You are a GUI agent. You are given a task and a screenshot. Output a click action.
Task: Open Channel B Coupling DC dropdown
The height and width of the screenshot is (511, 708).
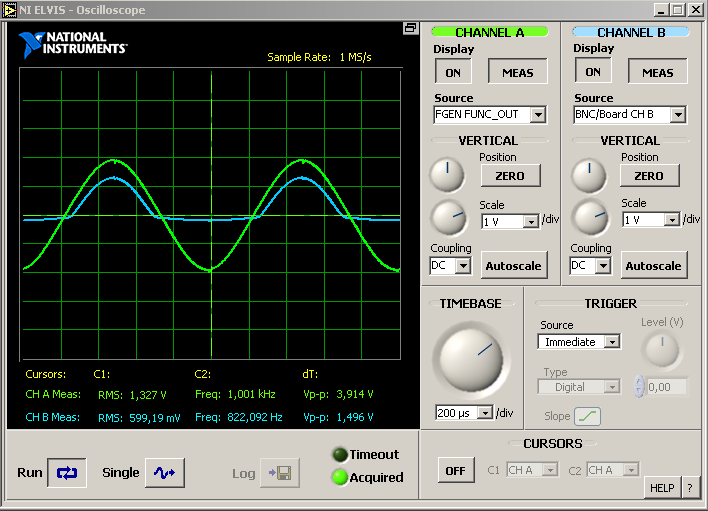[x=591, y=266]
